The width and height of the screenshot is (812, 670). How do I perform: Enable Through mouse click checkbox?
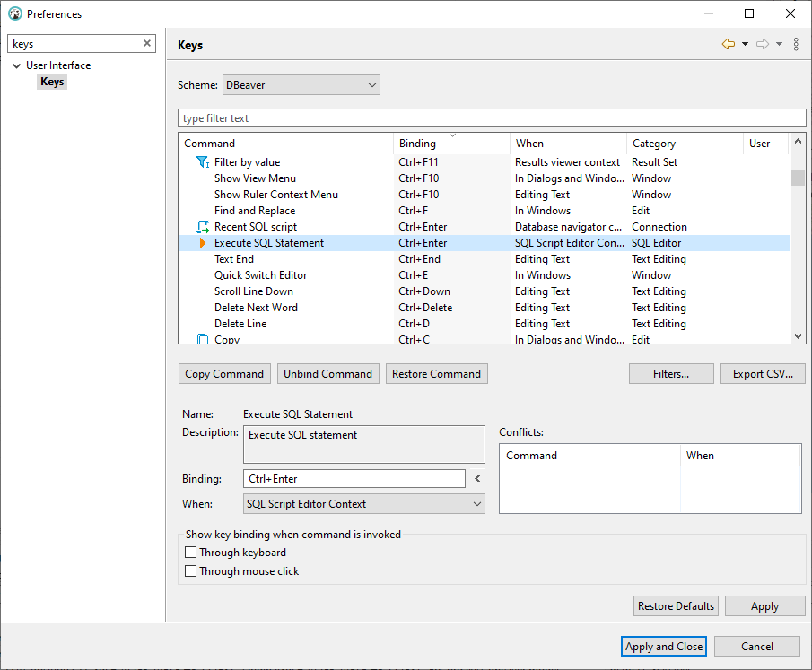pyautogui.click(x=190, y=570)
